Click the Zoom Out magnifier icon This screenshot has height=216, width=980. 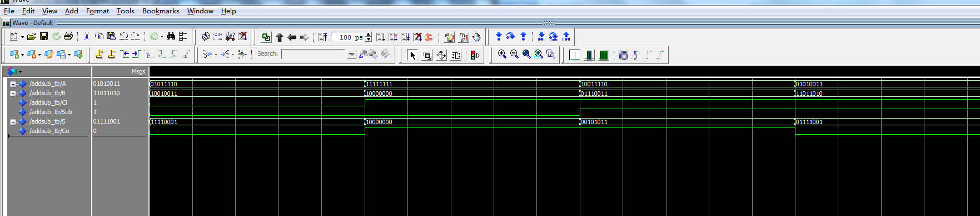click(x=514, y=55)
